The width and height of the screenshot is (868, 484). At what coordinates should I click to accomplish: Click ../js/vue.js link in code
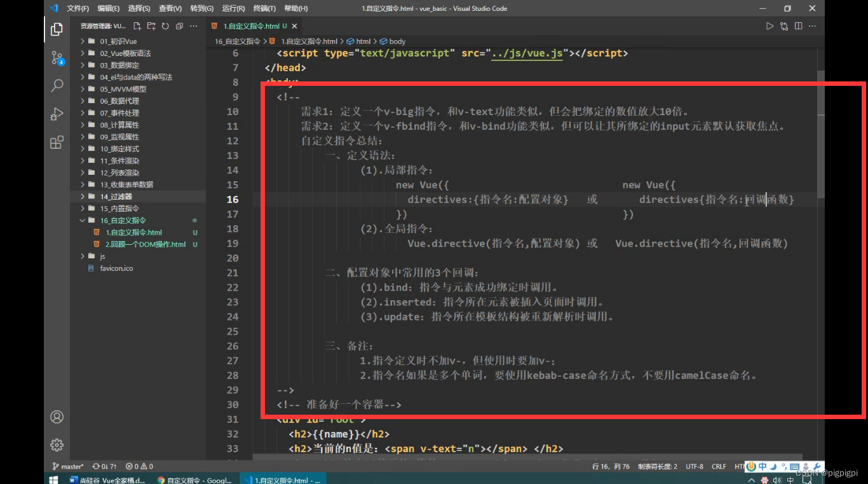(x=527, y=53)
